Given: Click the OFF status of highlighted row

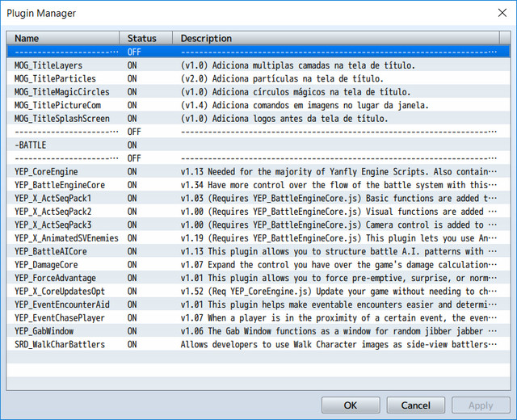Looking at the screenshot, I should (x=134, y=52).
